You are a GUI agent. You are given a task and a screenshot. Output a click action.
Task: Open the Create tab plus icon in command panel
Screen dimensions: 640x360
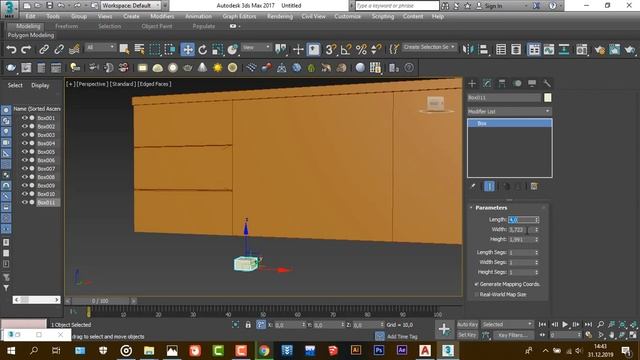[472, 84]
